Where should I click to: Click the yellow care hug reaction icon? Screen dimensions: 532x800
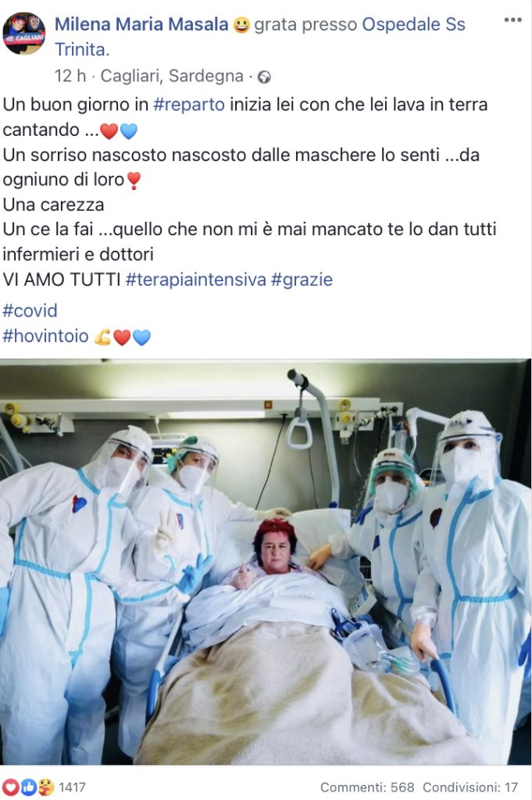tap(46, 787)
